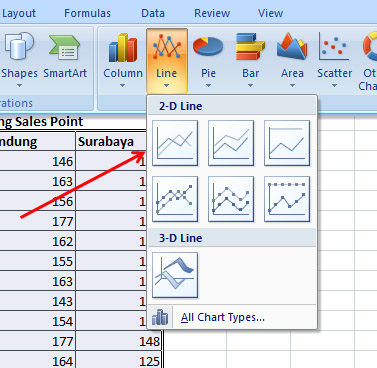This screenshot has height=368, width=377.
Task: Expand the Column dropdown arrow
Action: point(122,86)
